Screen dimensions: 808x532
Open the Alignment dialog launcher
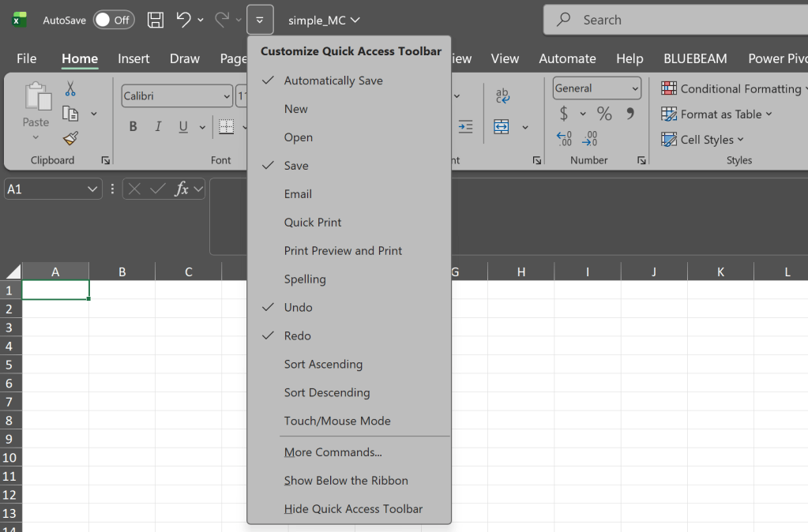(537, 161)
